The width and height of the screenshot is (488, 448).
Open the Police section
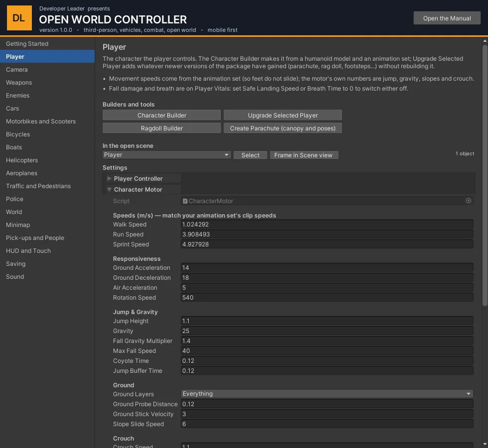tap(47, 199)
